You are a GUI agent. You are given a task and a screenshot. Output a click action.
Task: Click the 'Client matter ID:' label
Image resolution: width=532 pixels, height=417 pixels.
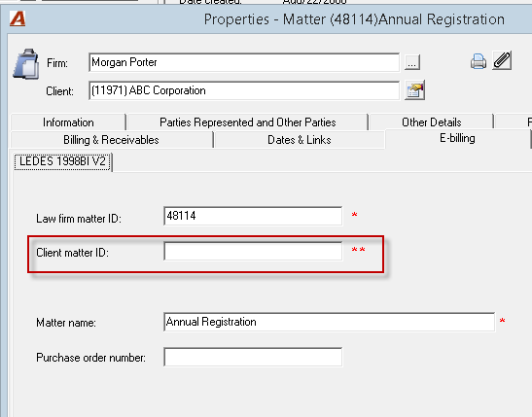tap(72, 253)
